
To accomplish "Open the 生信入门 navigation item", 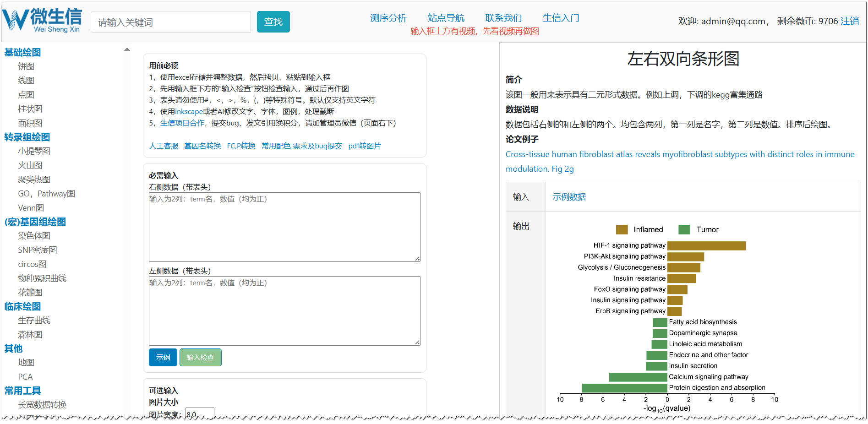I will [x=561, y=18].
